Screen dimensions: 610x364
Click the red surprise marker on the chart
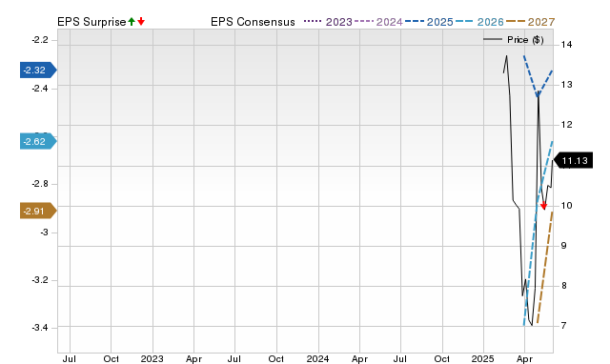tap(544, 206)
